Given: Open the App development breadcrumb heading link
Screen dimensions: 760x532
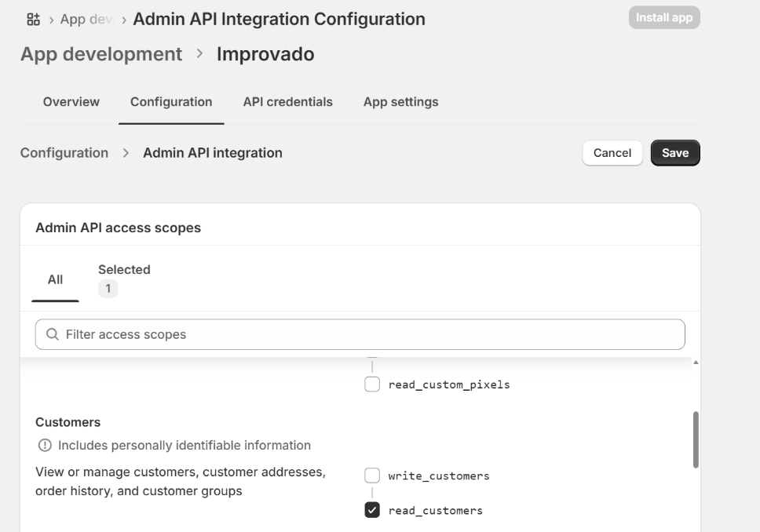Looking at the screenshot, I should pyautogui.click(x=101, y=54).
